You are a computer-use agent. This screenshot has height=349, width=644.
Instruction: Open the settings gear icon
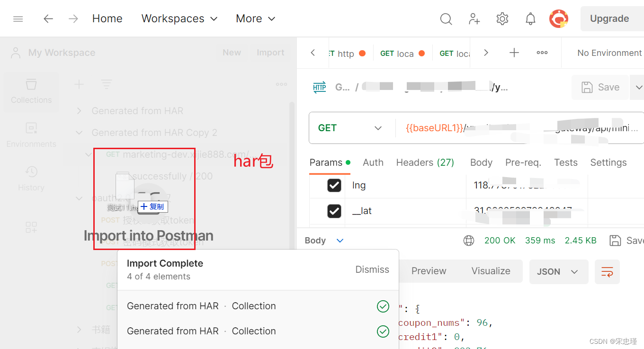[502, 19]
